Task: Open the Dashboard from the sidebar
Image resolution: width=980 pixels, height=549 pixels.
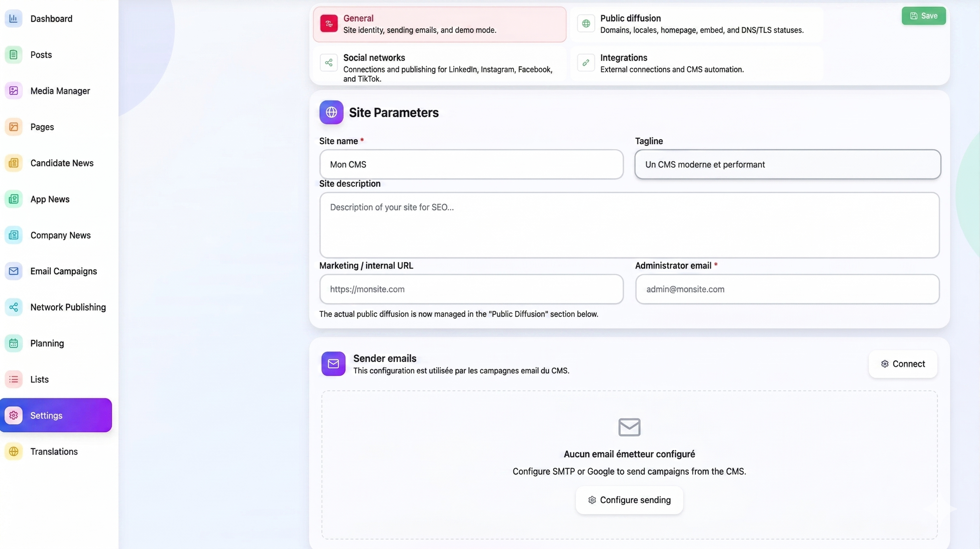Action: (52, 18)
